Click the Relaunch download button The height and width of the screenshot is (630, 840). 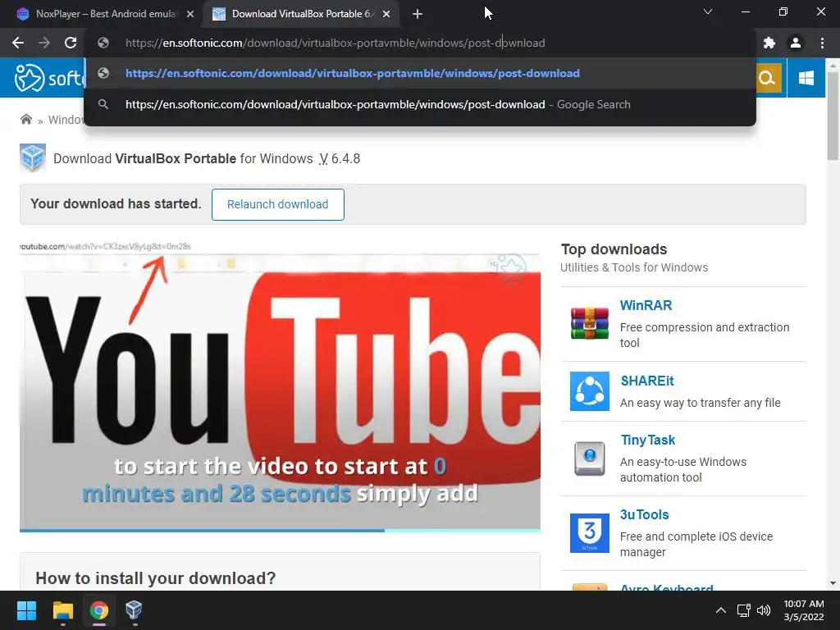click(277, 204)
